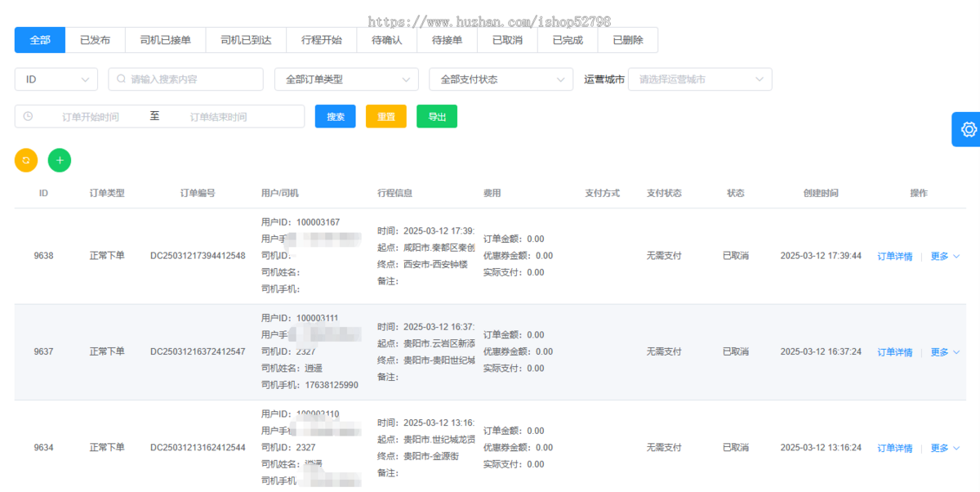
Task: Click ID cell 9637
Action: [x=43, y=351]
